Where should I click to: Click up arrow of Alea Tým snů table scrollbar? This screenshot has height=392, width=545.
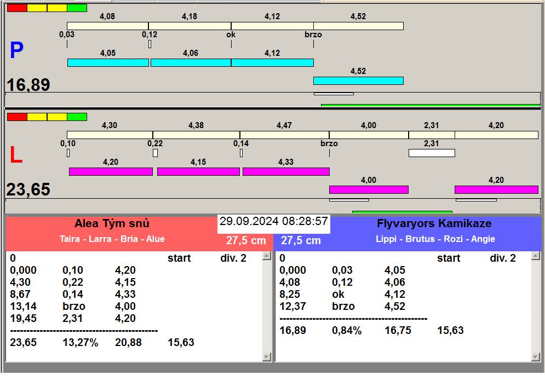[267, 256]
